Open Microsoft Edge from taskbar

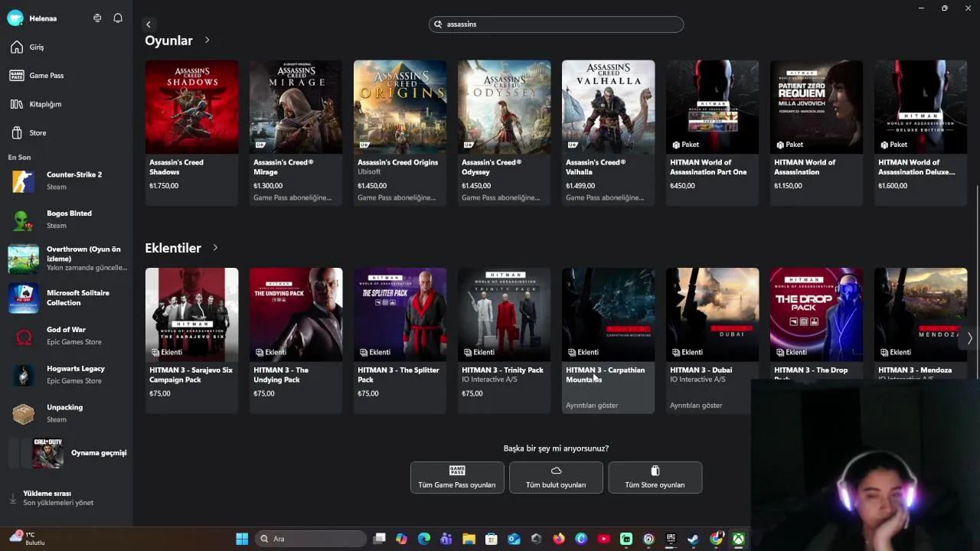click(424, 539)
